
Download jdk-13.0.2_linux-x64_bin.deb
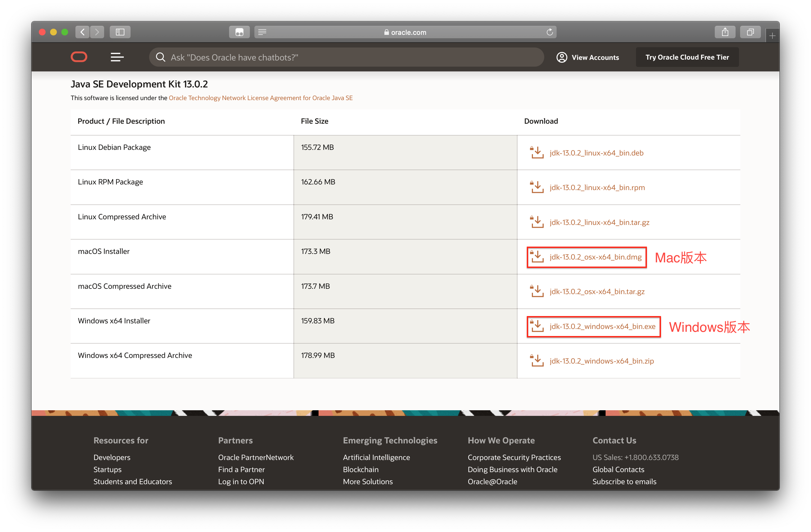(596, 153)
